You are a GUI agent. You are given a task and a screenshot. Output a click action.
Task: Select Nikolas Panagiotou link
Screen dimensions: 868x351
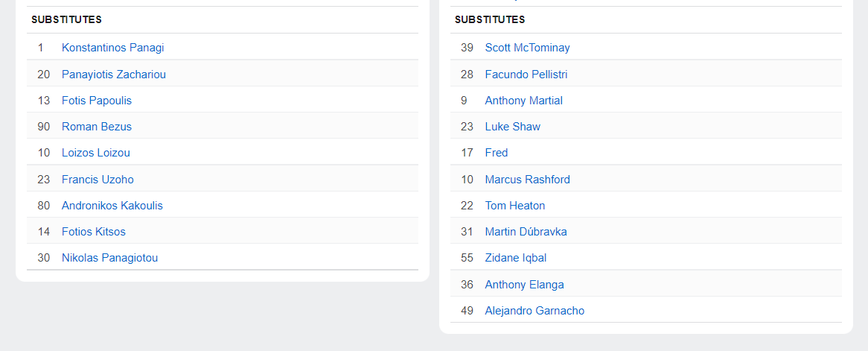click(109, 258)
